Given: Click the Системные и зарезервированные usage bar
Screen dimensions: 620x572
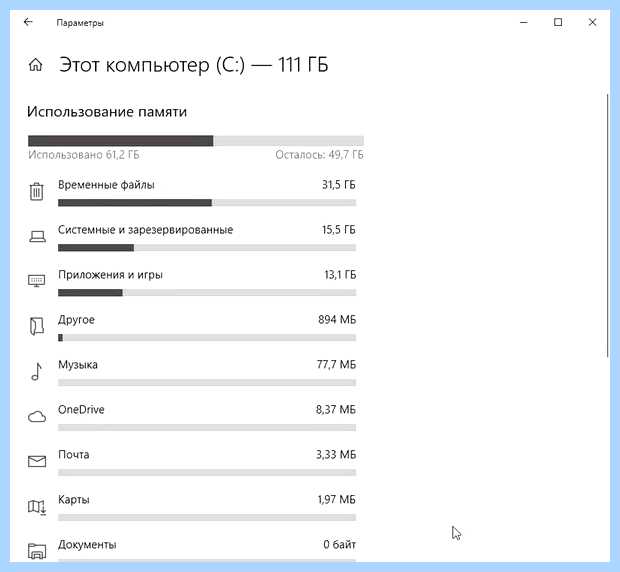Looking at the screenshot, I should 207,248.
